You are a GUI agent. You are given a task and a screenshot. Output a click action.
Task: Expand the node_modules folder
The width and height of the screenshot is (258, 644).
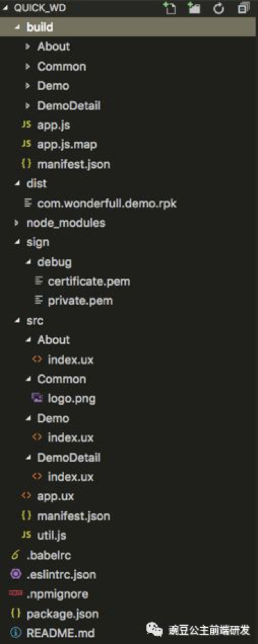129,223
